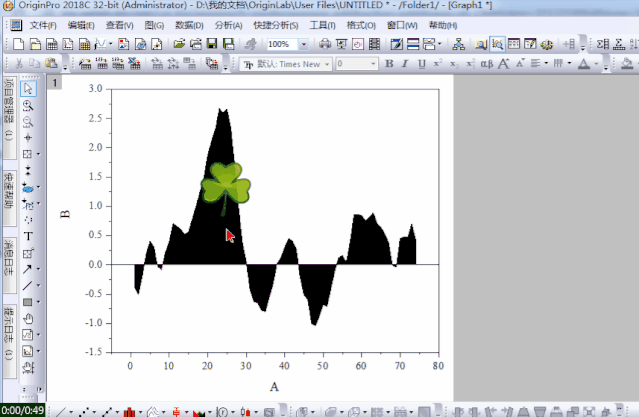Open the font size dropdown
The width and height of the screenshot is (639, 417).
pyautogui.click(x=371, y=64)
